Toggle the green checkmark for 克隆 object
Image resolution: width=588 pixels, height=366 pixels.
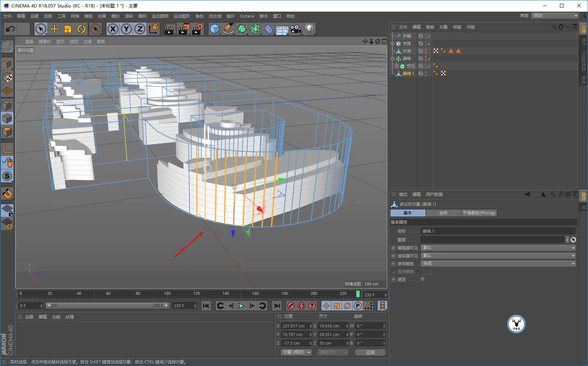click(x=429, y=44)
